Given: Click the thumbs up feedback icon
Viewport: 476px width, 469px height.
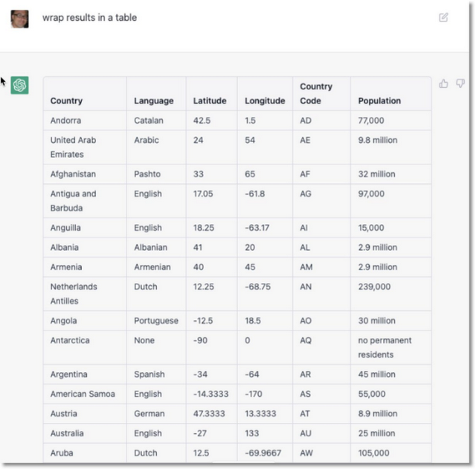Looking at the screenshot, I should (443, 83).
